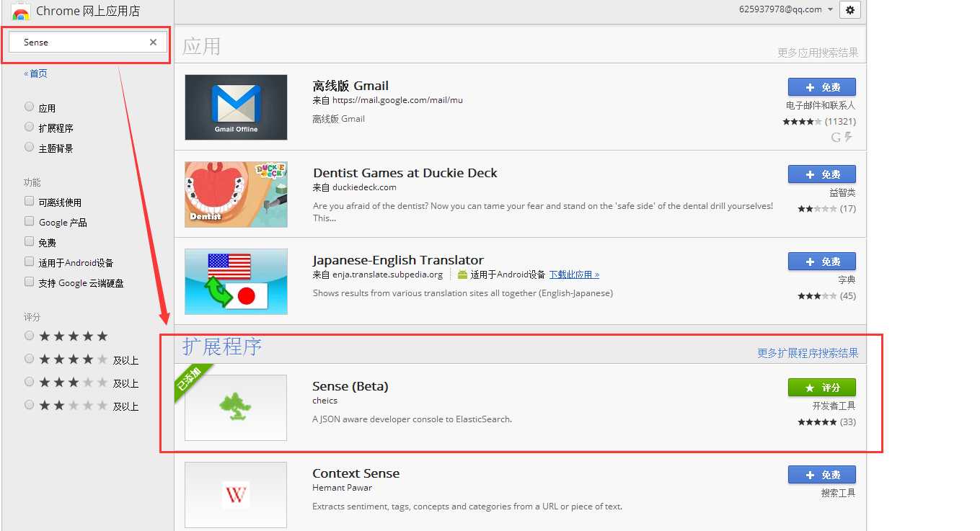The width and height of the screenshot is (980, 531).
Task: Open 更多应用搜索结果 link
Action: pyautogui.click(x=818, y=53)
